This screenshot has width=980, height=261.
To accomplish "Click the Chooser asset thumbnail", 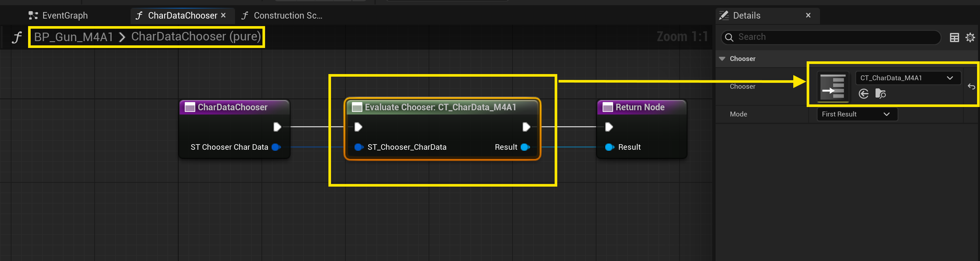I will (833, 87).
